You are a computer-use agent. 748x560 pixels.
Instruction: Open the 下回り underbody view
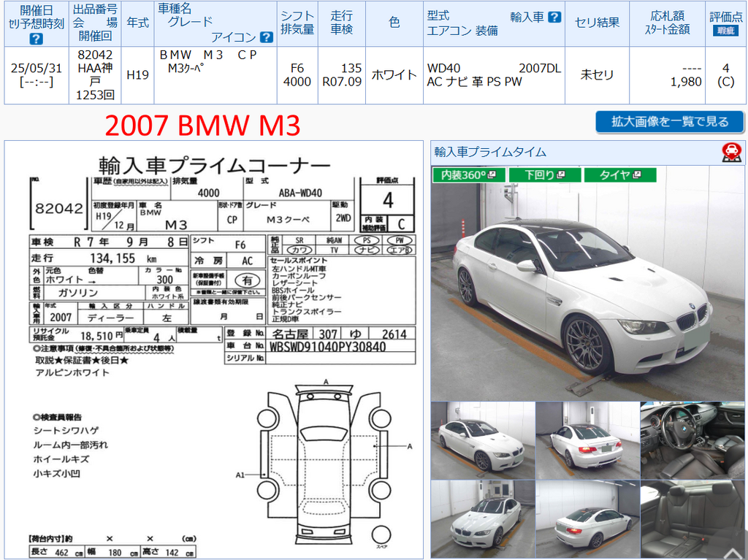[x=545, y=174]
